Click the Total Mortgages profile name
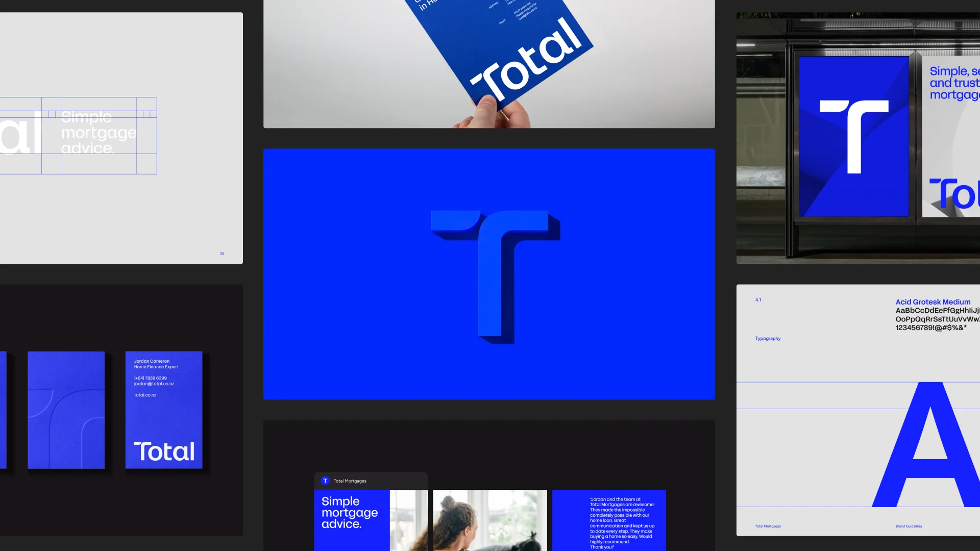This screenshot has width=980, height=551. pos(350,481)
